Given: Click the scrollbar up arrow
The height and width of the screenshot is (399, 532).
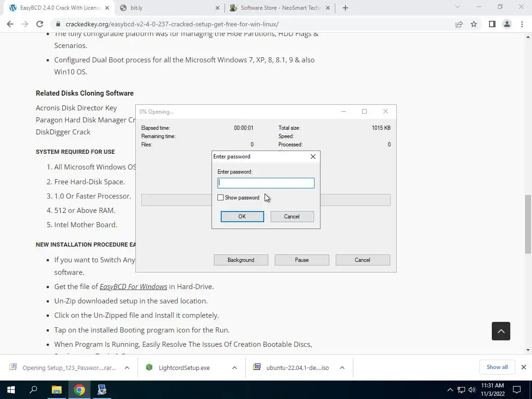Looking at the screenshot, I should 528,36.
